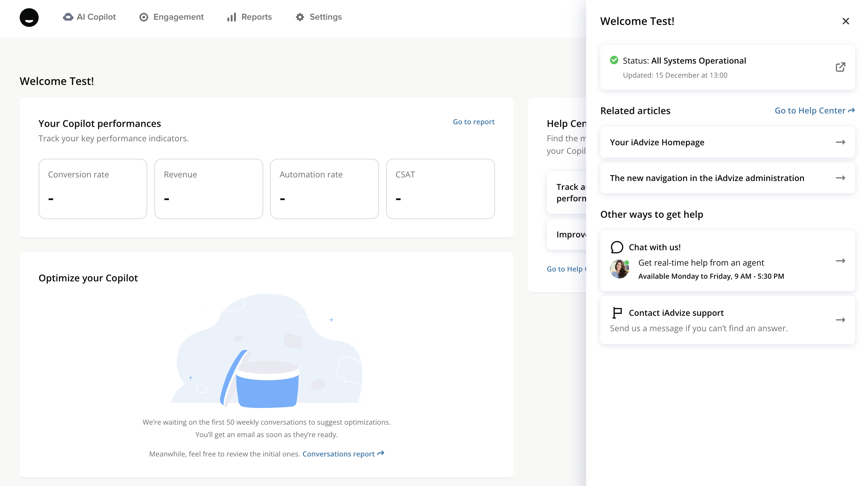868x486 pixels.
Task: Click the Reports bar chart icon
Action: [231, 17]
